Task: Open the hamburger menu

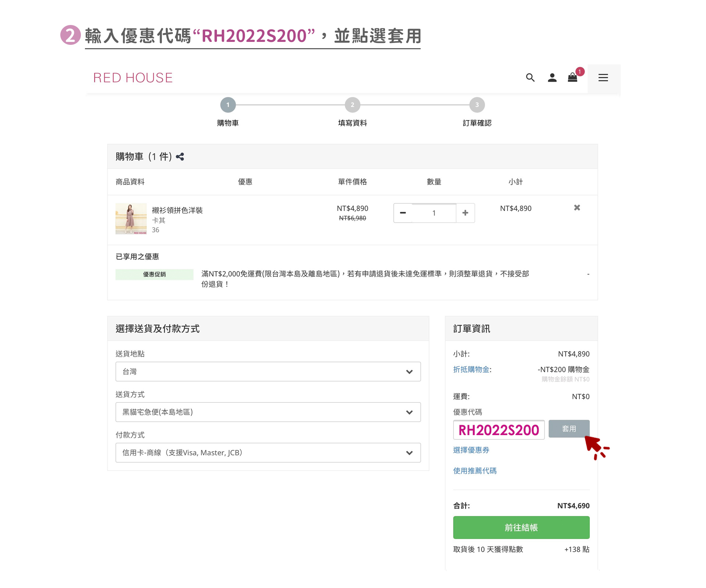Action: point(603,78)
